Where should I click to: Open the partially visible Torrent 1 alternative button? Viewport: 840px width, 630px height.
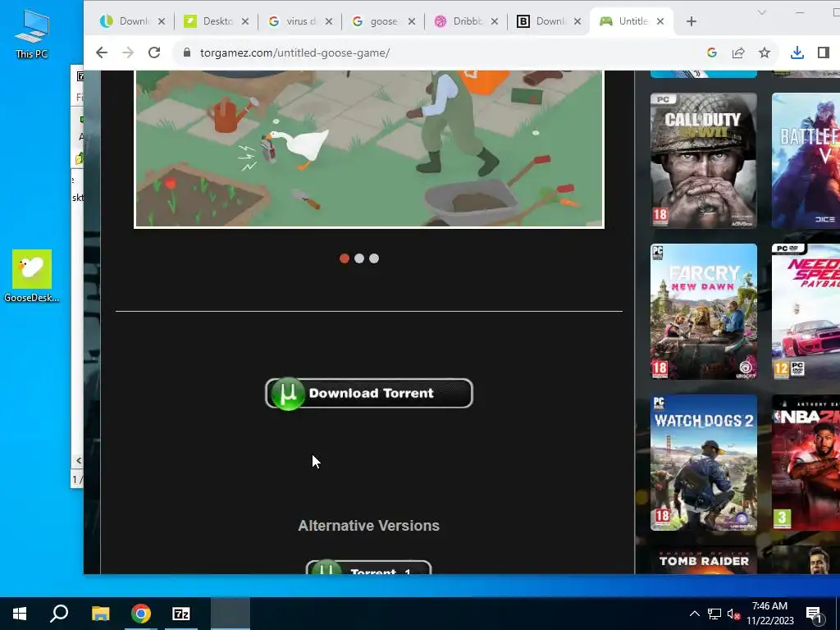(368, 568)
